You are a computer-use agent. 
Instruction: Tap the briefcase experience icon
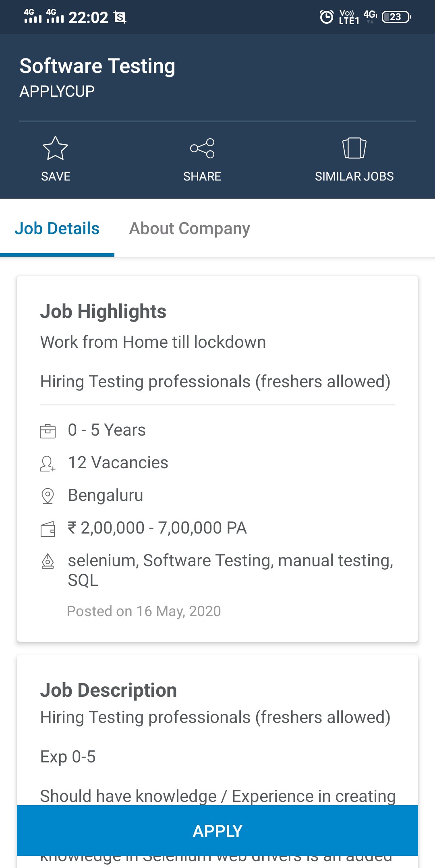48,431
